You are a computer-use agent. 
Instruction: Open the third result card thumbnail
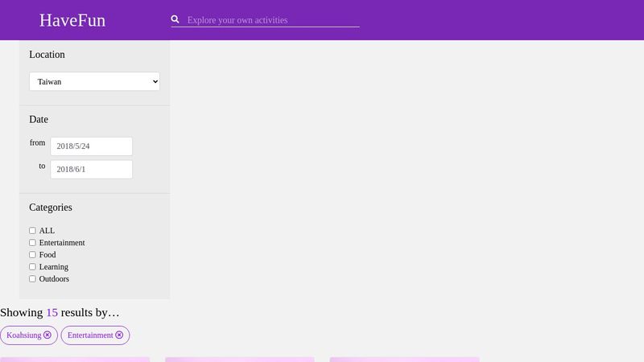pyautogui.click(x=405, y=360)
